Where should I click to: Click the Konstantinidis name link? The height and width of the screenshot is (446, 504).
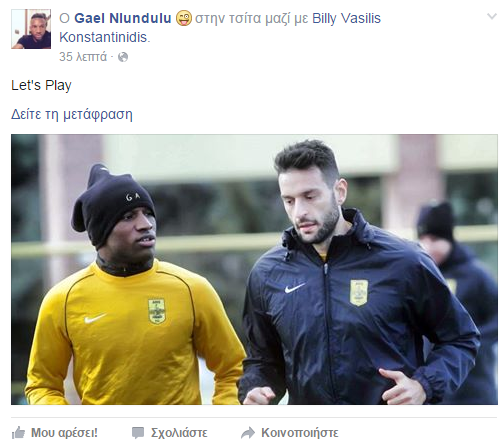coord(103,37)
